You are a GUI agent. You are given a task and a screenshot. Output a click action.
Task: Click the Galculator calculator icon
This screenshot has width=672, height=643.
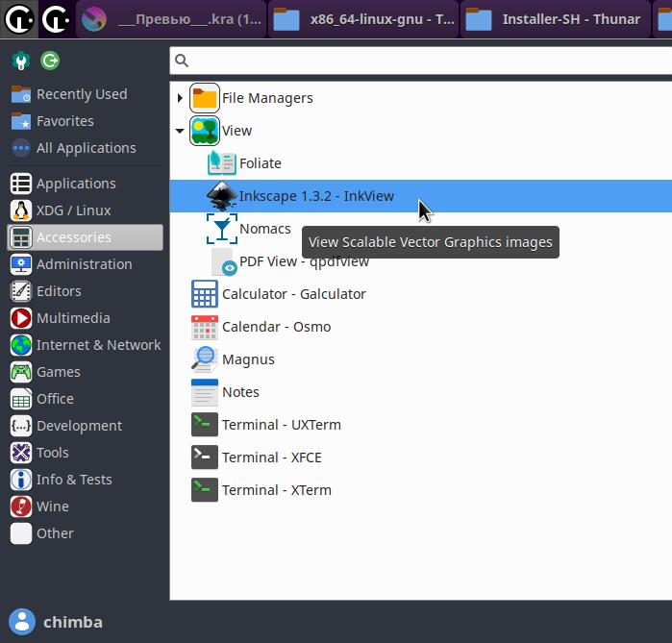205,294
